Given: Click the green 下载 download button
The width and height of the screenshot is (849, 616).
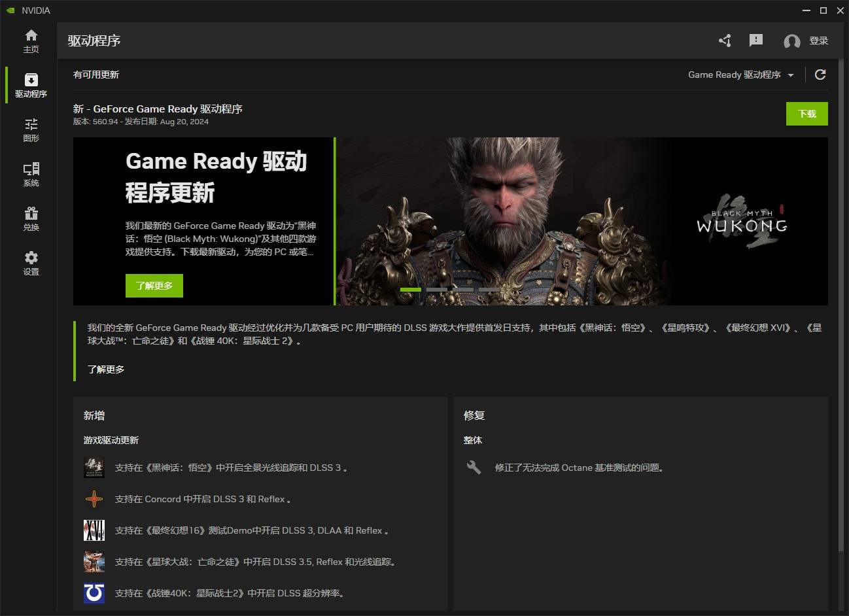Looking at the screenshot, I should pos(806,114).
